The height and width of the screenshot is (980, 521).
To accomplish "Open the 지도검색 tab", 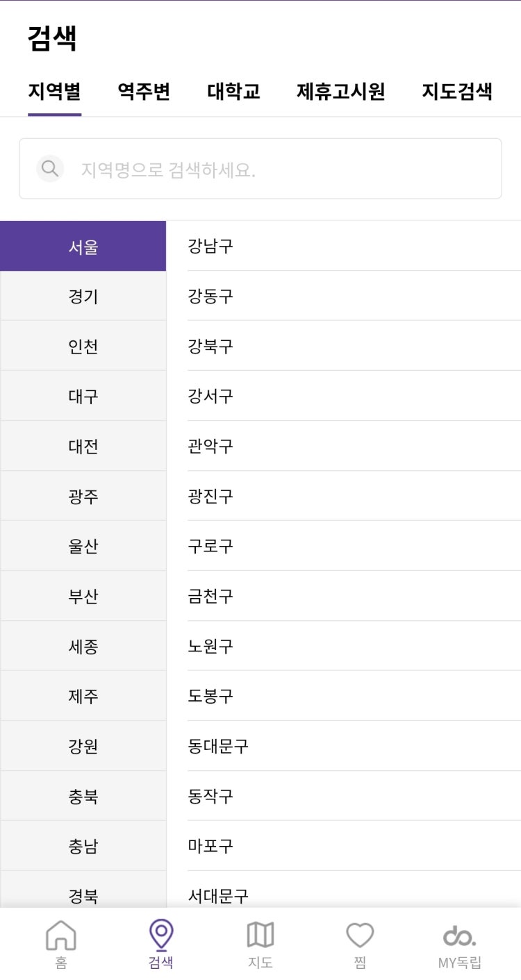I will [x=457, y=92].
